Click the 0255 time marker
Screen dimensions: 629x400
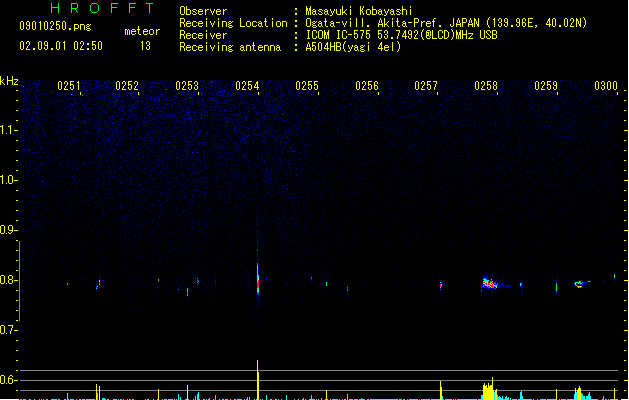click(307, 86)
